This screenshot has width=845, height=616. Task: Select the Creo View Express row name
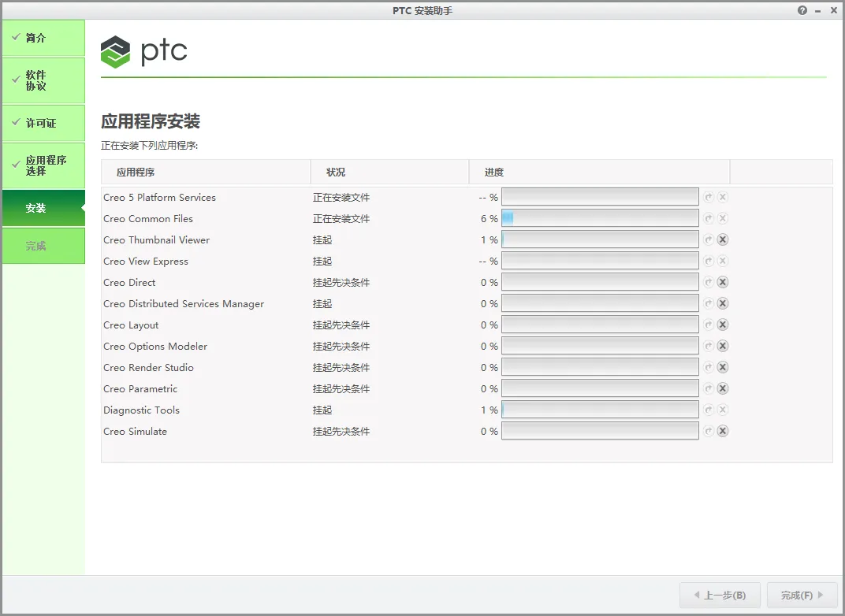click(146, 262)
